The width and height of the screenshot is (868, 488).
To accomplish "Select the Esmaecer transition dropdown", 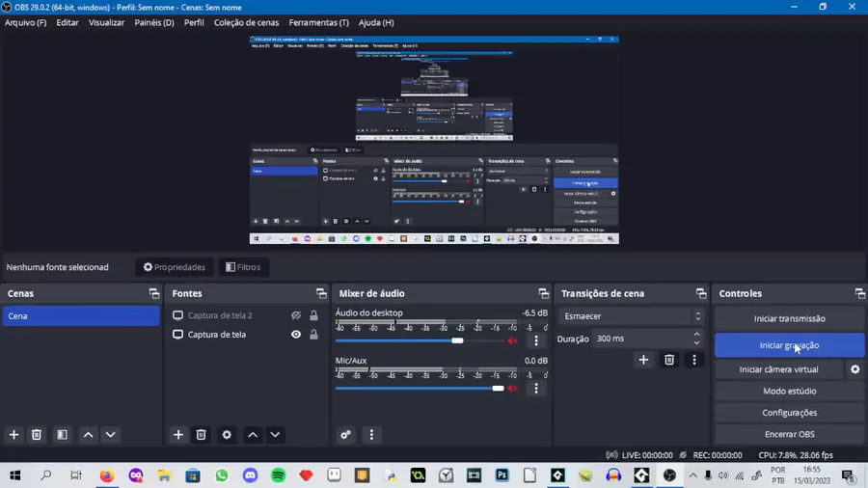I will pyautogui.click(x=631, y=316).
